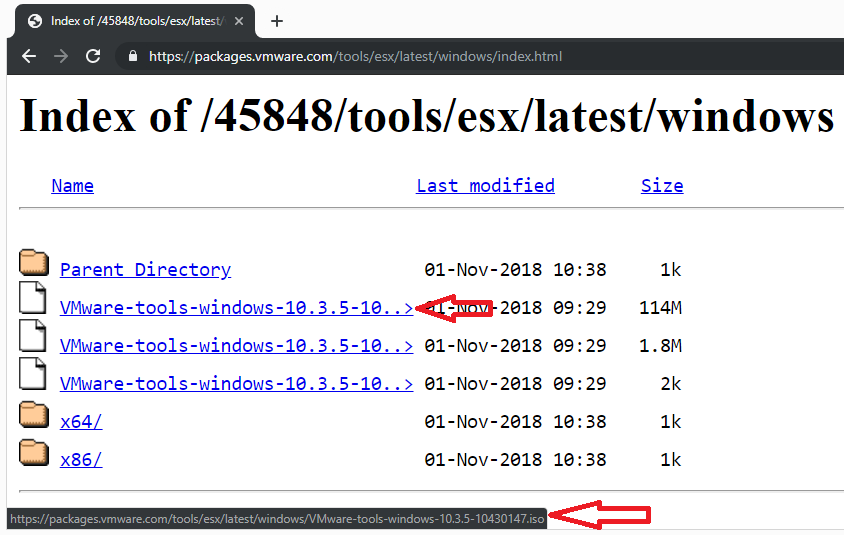Click the Parent Directory folder icon
The height and width of the screenshot is (535, 844).
[x=34, y=262]
